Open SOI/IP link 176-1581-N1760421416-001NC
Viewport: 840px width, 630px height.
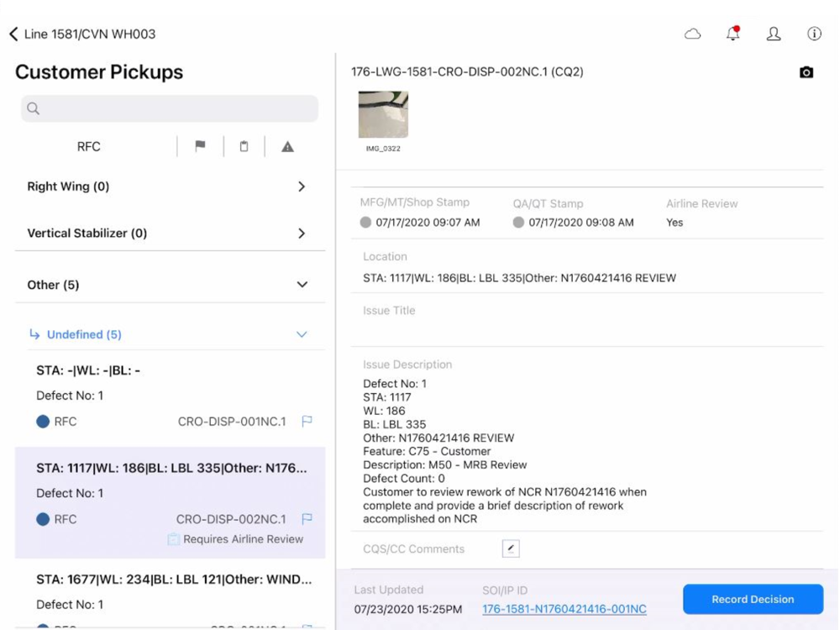click(564, 609)
